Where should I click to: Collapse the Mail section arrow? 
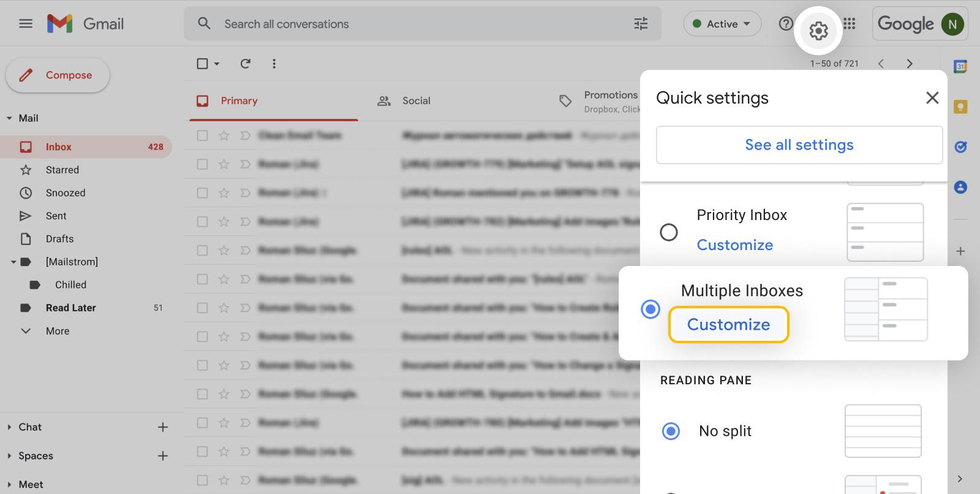(9, 118)
